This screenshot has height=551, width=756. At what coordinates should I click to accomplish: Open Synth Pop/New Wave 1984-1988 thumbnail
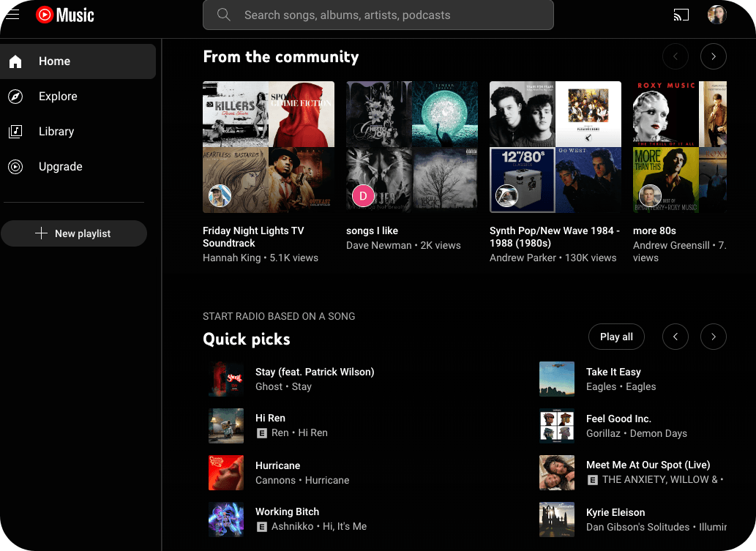(x=555, y=147)
